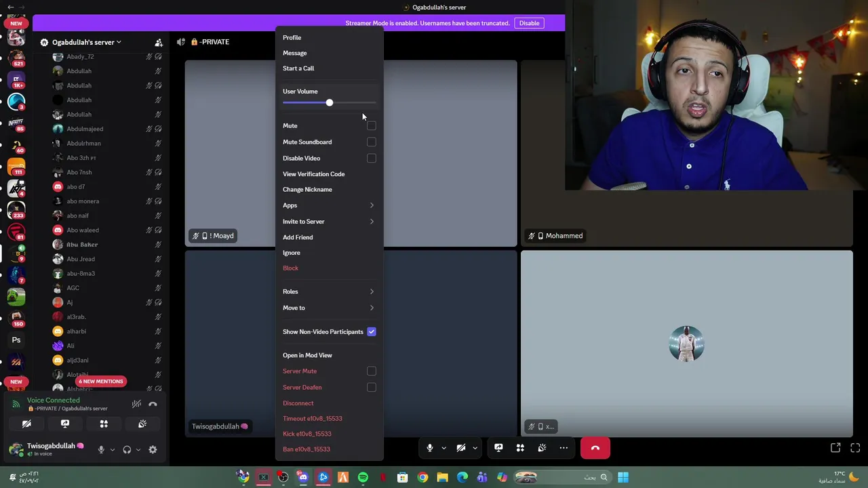868x488 pixels.
Task: Open Ogabdullah's server dropdown menu
Action: point(86,42)
